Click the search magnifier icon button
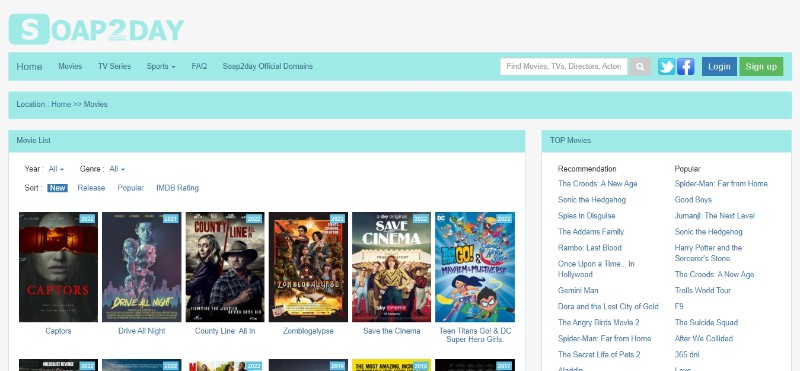Screen dimensions: 800x371 [640, 66]
